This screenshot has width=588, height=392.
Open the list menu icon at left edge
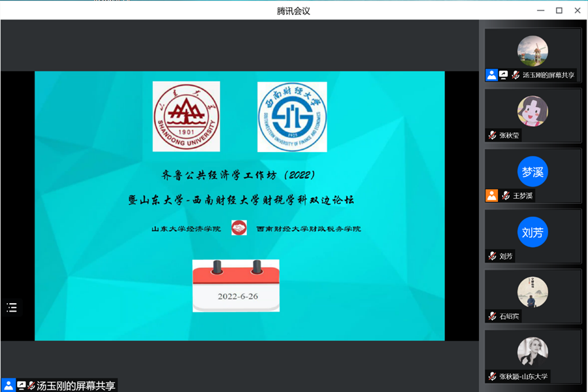pyautogui.click(x=12, y=308)
